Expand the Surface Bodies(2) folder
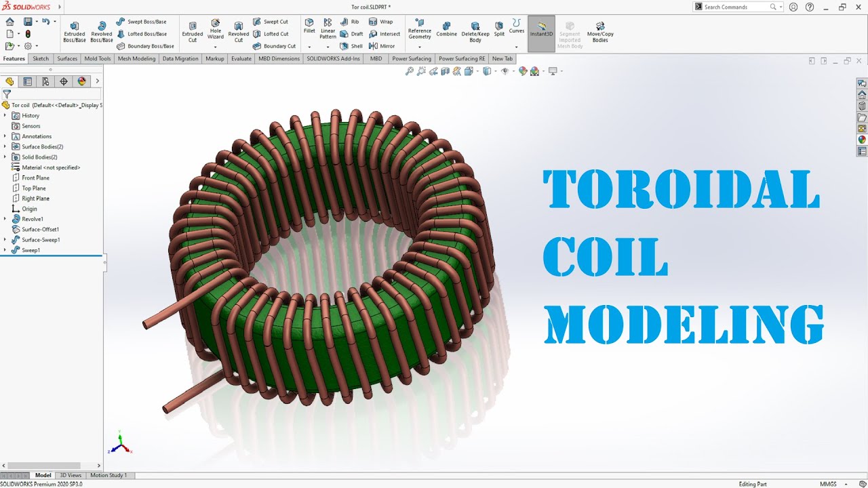 pyautogui.click(x=5, y=146)
